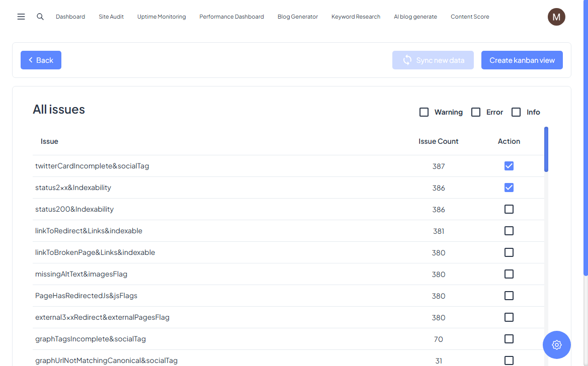Select the linkToBrokenPage&Links&indexable issue row

[x=95, y=252]
